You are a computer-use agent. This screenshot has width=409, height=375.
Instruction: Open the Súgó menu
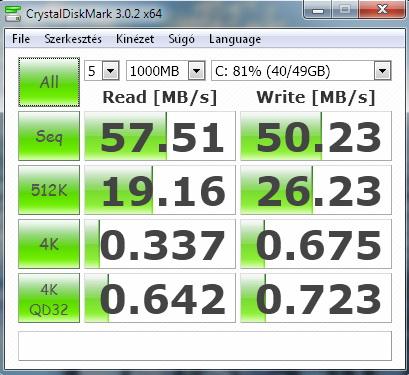pyautogui.click(x=182, y=39)
